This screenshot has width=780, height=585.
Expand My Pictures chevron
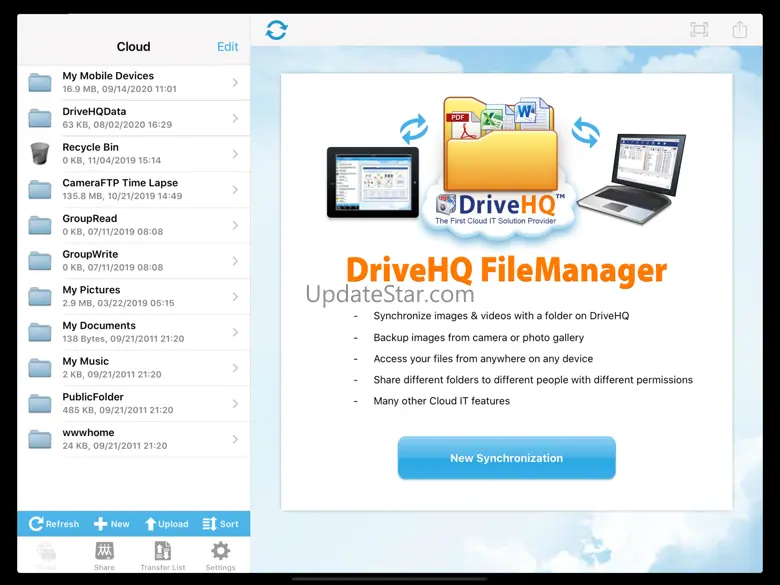pos(235,297)
